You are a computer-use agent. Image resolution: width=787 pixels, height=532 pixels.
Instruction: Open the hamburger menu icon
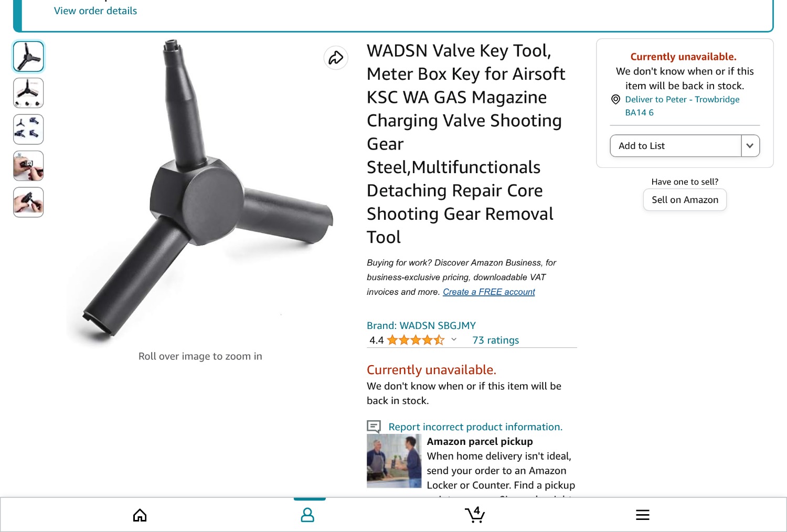pos(643,515)
